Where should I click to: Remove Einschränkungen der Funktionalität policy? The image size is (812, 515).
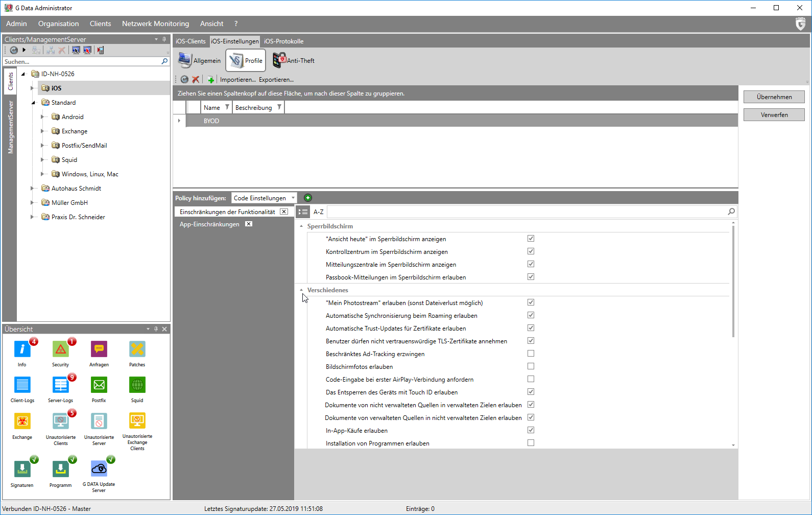284,212
